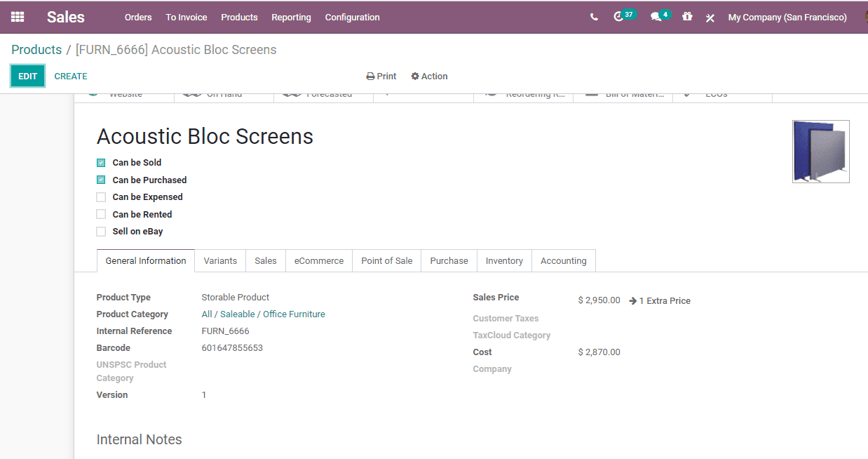Open the Configuration menu
Viewport: 868px width, 459px height.
(x=352, y=18)
